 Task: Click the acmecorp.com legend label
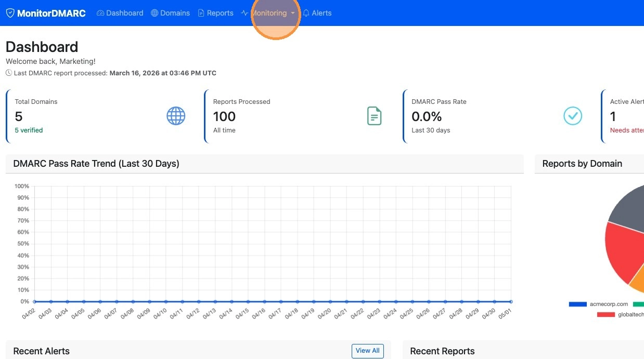(609, 304)
